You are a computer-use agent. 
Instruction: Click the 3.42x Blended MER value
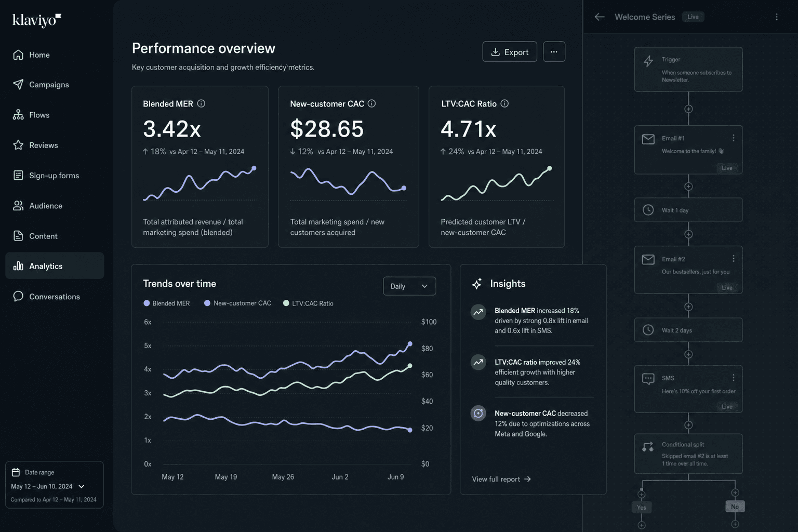click(172, 129)
